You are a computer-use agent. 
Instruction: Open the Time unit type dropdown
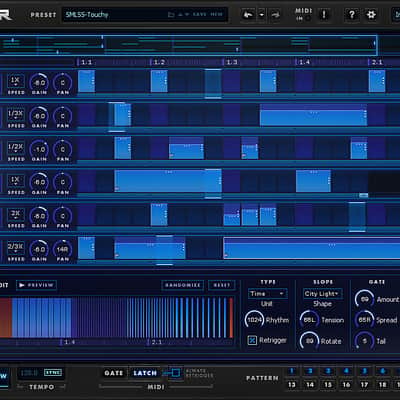pyautogui.click(x=267, y=294)
